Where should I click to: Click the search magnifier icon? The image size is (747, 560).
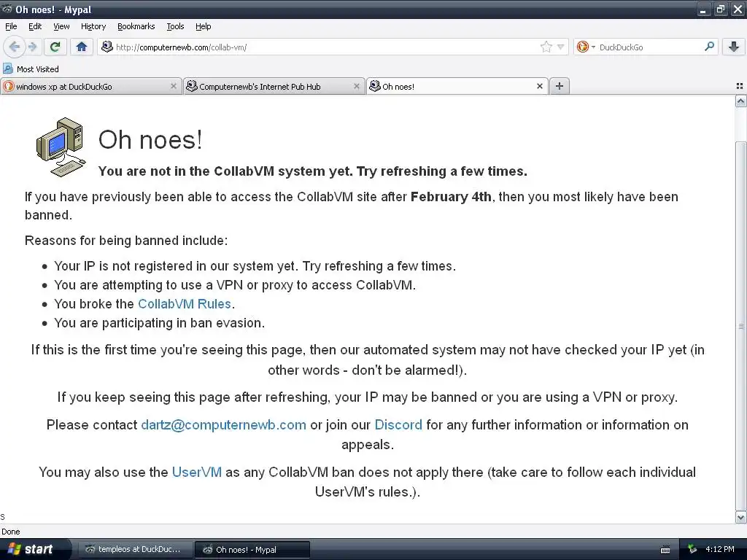(x=709, y=46)
